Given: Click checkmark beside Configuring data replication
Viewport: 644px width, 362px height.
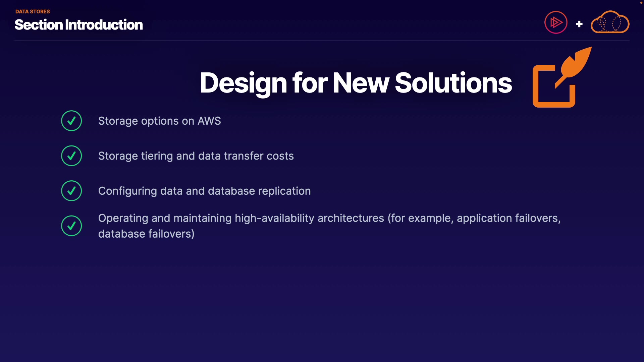Looking at the screenshot, I should click(x=71, y=191).
